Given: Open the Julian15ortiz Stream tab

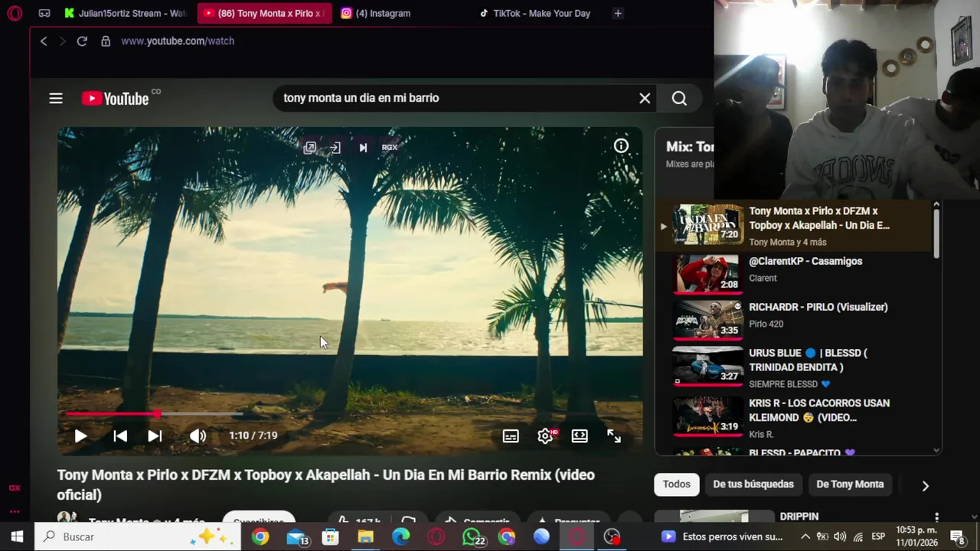Looking at the screenshot, I should point(124,13).
